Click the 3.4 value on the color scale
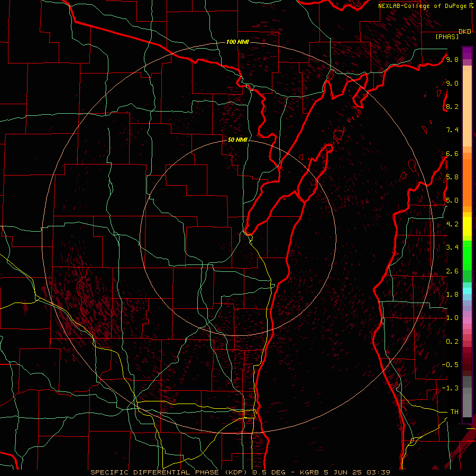This screenshot has width=476, height=476. [x=452, y=247]
